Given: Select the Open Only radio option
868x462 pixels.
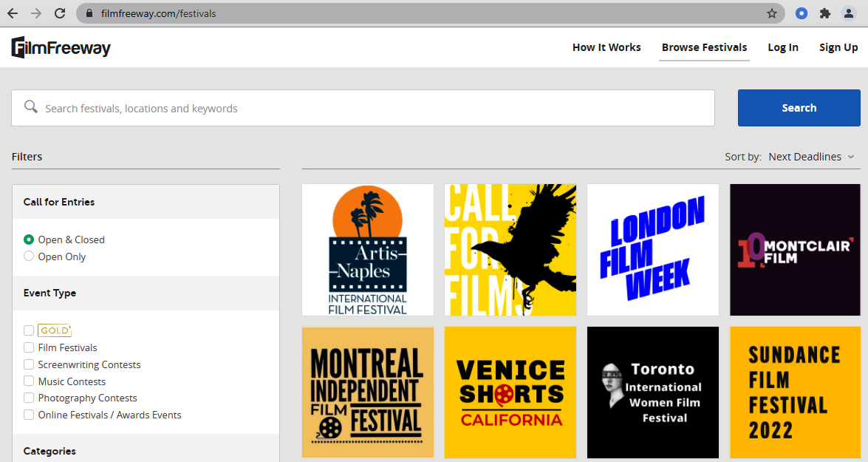Looking at the screenshot, I should coord(29,256).
